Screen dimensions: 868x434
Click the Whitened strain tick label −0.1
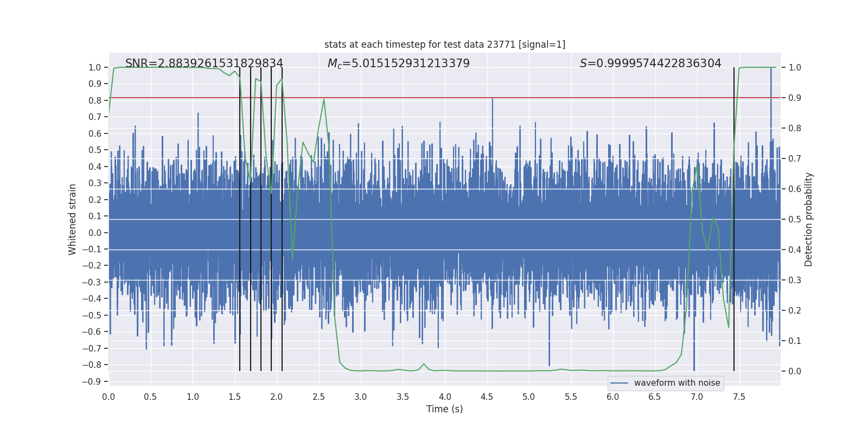(x=92, y=249)
